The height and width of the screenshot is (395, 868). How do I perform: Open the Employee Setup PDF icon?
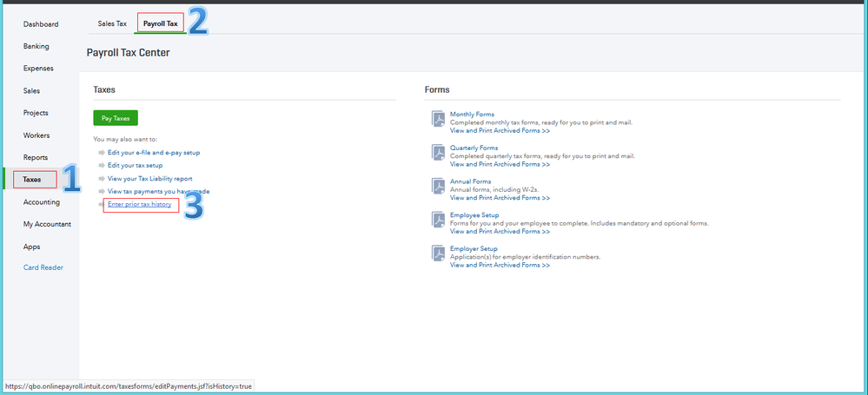click(x=437, y=220)
